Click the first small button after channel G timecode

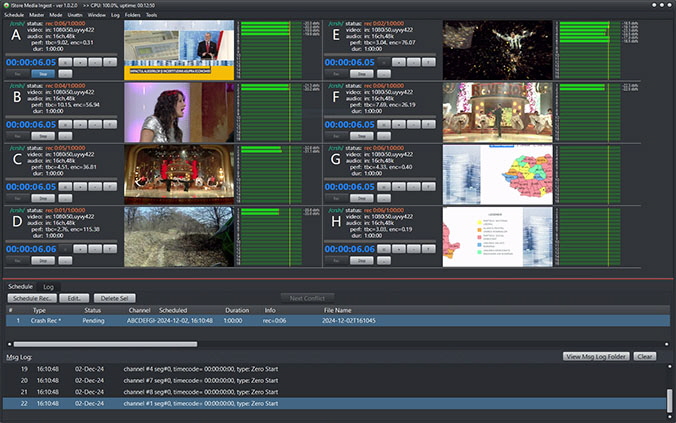pyautogui.click(x=384, y=187)
